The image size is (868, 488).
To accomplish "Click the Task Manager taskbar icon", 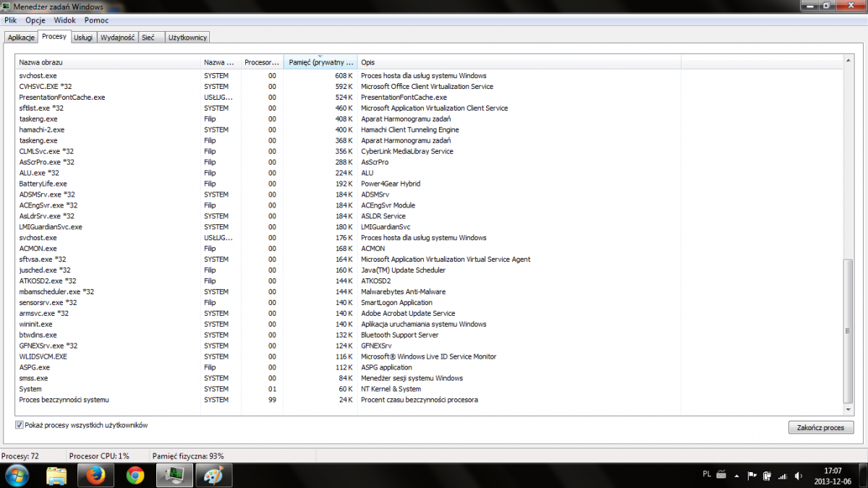I will (174, 475).
